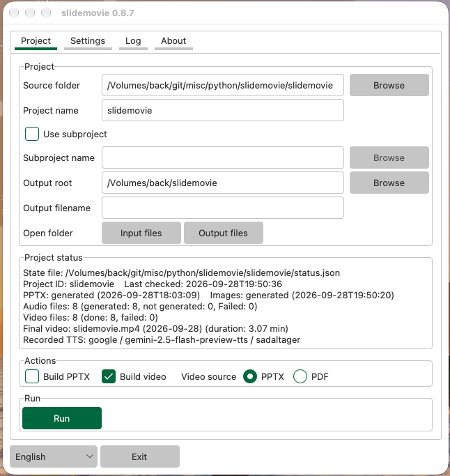Image resolution: width=450 pixels, height=476 pixels.
Task: Click the Subproject name field
Action: [x=223, y=158]
